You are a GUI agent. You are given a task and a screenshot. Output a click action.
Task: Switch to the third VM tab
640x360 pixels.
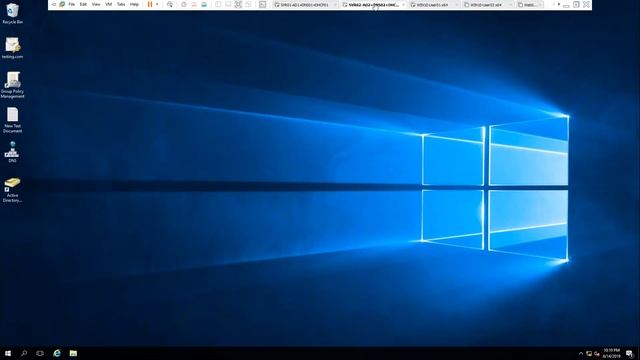pos(433,5)
